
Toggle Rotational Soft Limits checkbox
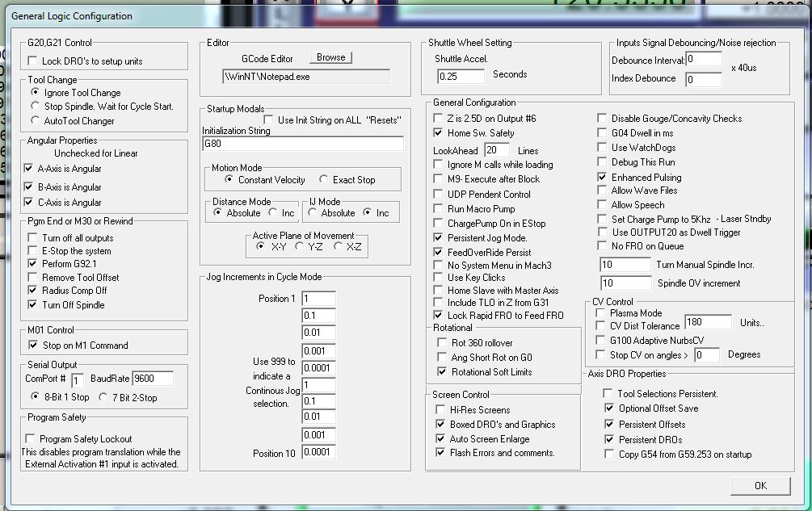(442, 371)
